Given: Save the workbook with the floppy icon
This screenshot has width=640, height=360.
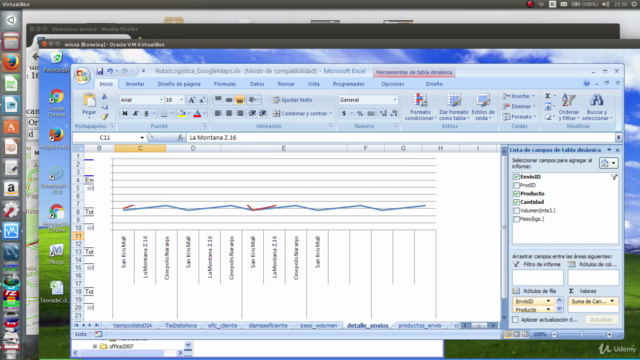Looking at the screenshot, I should click(100, 71).
